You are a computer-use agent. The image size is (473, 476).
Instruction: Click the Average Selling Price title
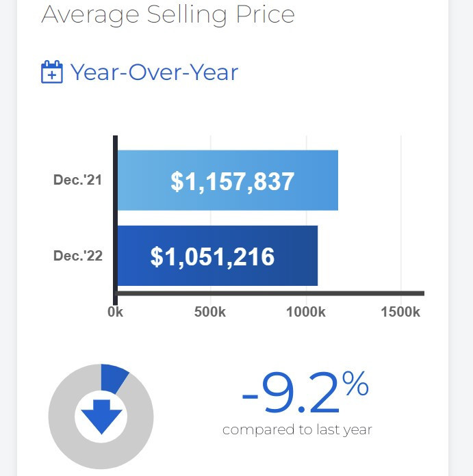(x=168, y=14)
